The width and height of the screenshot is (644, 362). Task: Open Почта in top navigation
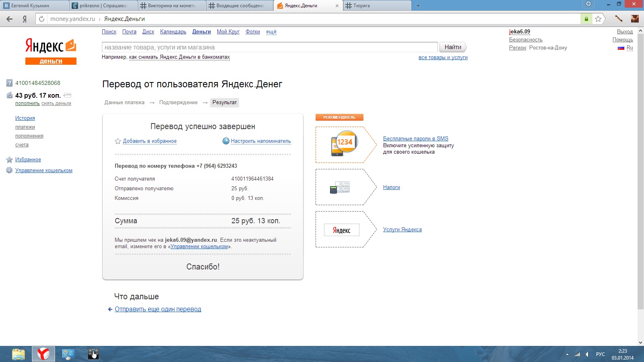pos(129,32)
